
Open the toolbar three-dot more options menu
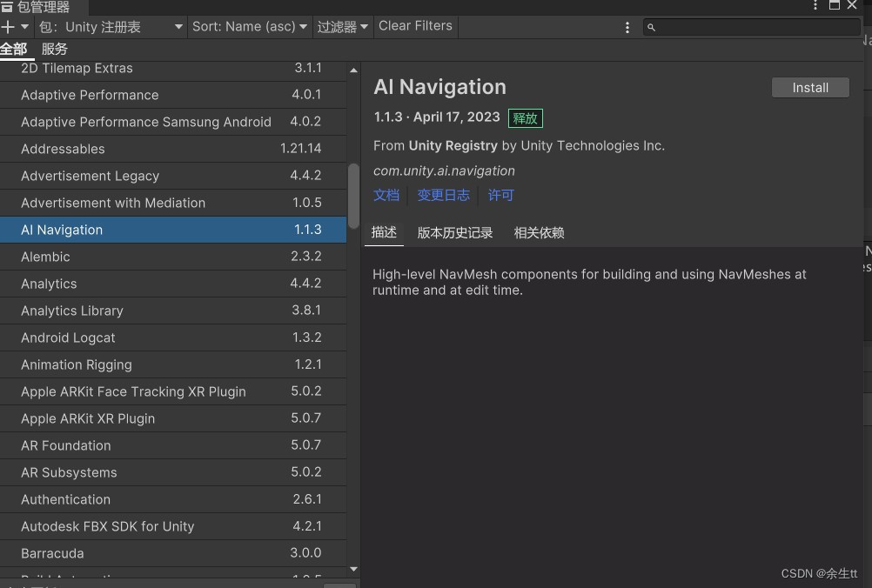[627, 27]
